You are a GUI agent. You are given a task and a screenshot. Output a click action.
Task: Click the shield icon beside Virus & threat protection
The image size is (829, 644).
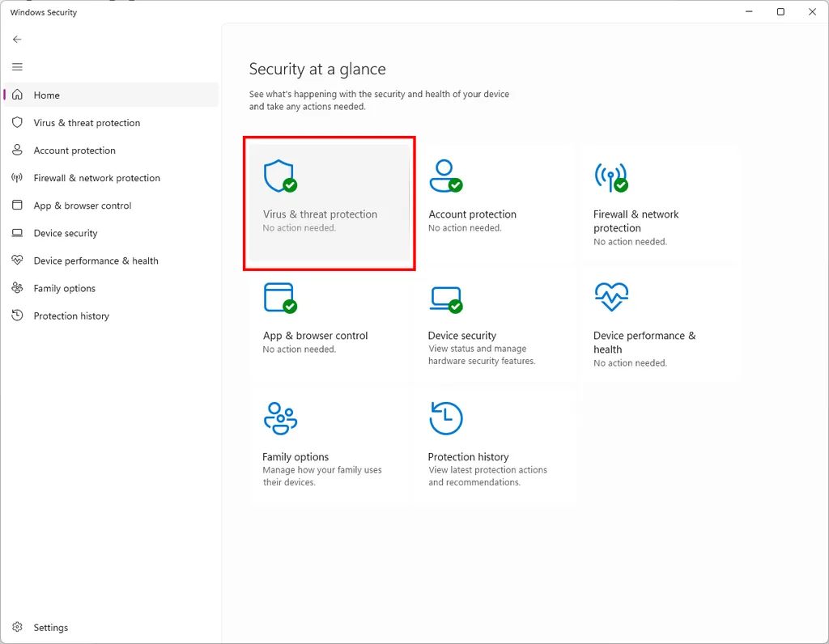pyautogui.click(x=16, y=122)
